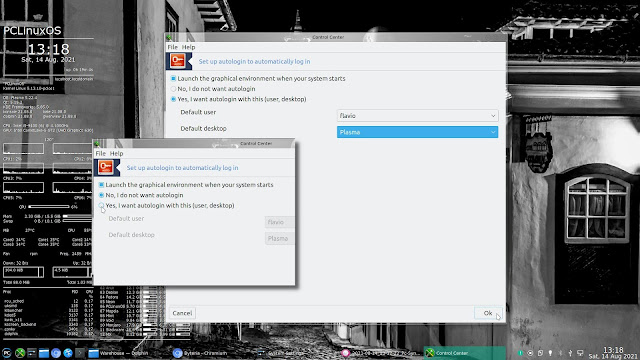Click the title bar of large Control Center window
The image size is (640, 360).
tap(336, 37)
